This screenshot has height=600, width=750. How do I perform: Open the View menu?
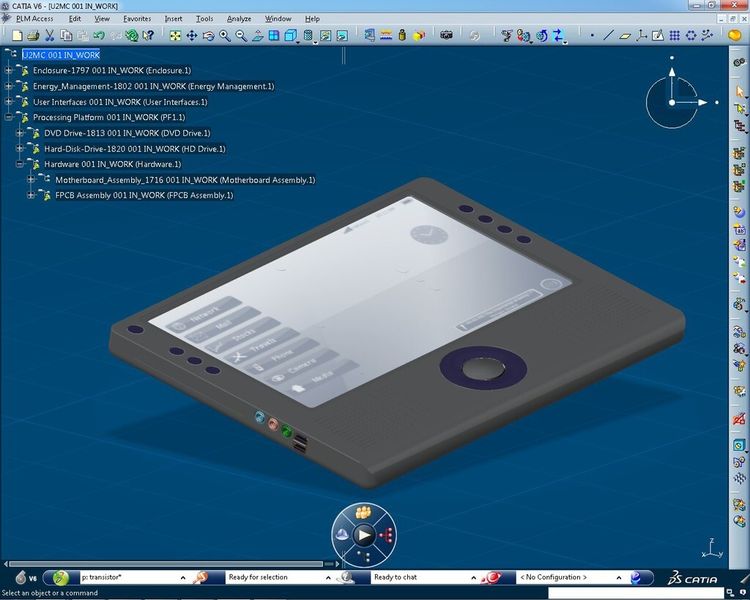tap(102, 19)
